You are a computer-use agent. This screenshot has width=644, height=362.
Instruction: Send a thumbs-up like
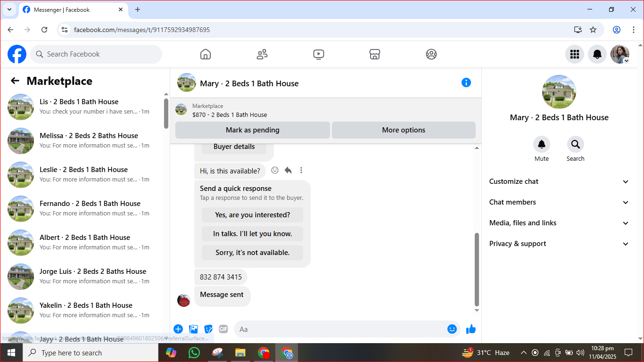471,329
